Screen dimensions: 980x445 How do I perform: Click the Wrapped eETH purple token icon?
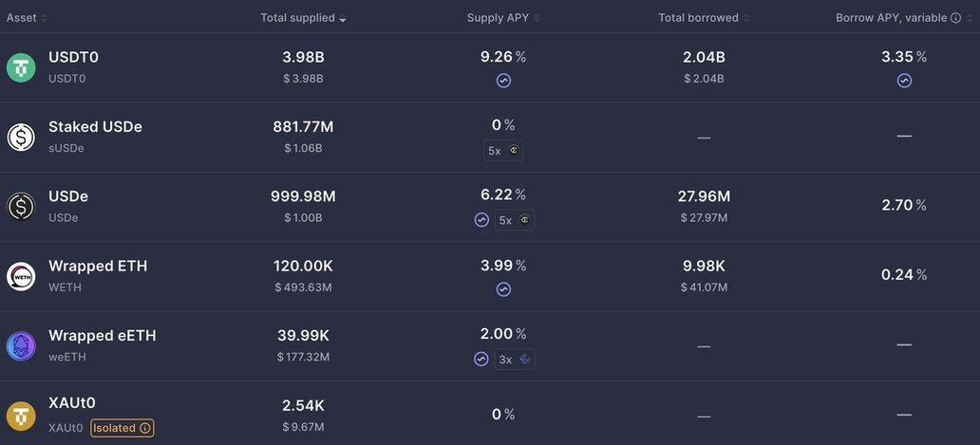pos(21,346)
